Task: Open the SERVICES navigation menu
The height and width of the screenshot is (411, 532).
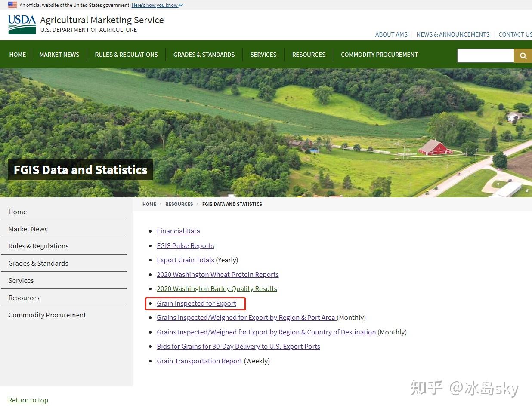Action: coord(263,55)
